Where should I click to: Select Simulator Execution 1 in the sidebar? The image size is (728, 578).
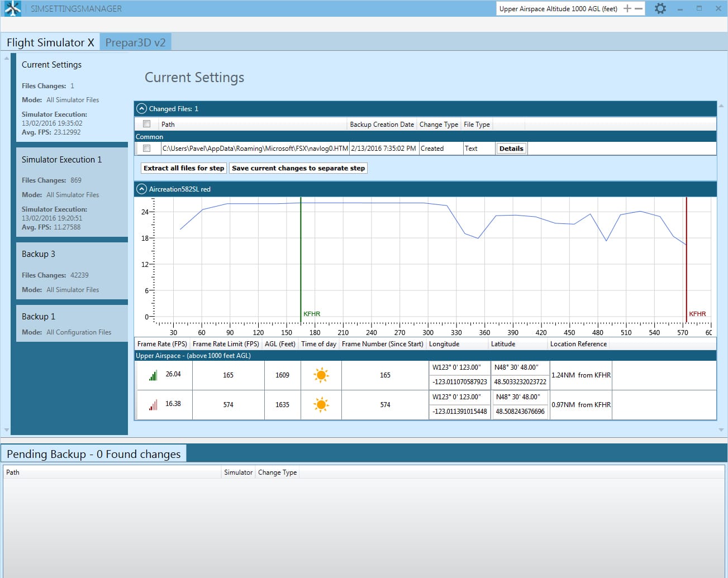[61, 160]
